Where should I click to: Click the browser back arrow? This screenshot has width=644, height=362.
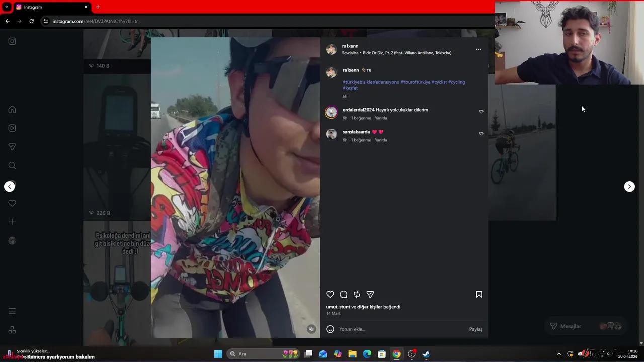coord(7,21)
